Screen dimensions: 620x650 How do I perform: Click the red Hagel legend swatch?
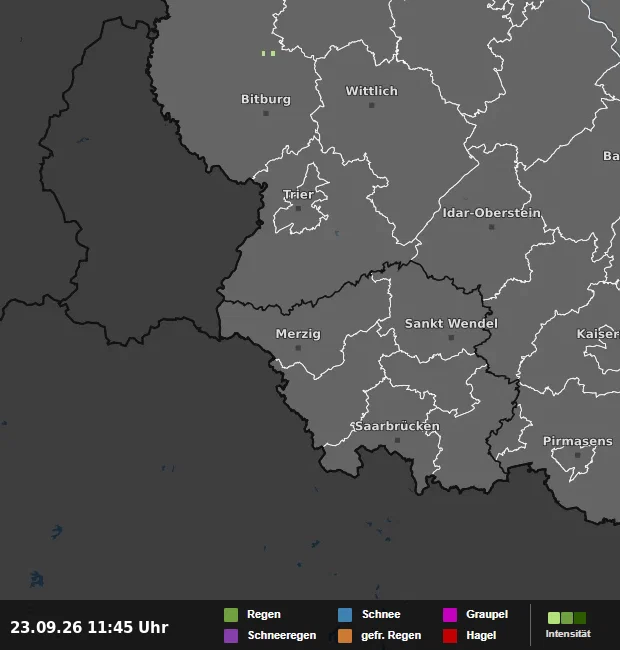pos(450,636)
